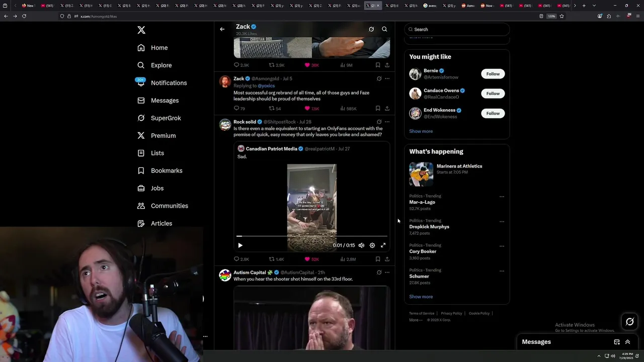Seek on the video progress bar
Screen dimensions: 644x362
click(312, 236)
